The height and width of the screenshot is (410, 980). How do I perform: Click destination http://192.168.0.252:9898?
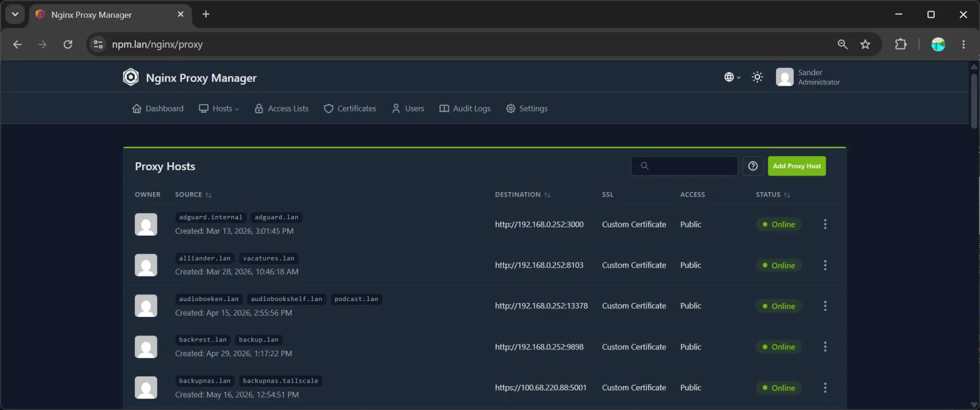click(539, 347)
